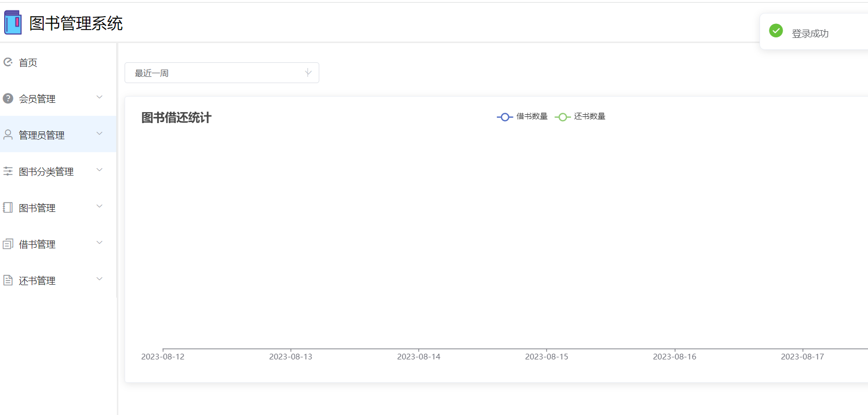Image resolution: width=868 pixels, height=415 pixels.
Task: Open the 借书管理 menu
Action: pos(58,244)
